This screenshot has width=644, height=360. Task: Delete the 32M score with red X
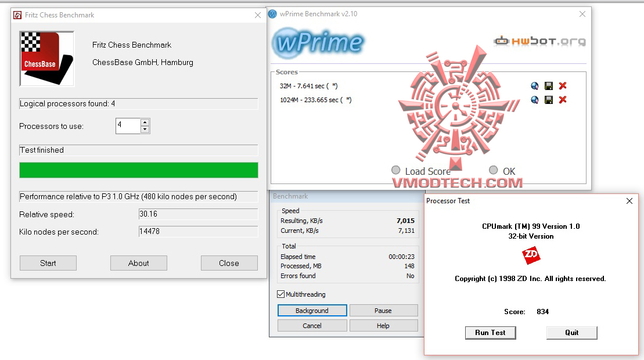click(x=562, y=85)
